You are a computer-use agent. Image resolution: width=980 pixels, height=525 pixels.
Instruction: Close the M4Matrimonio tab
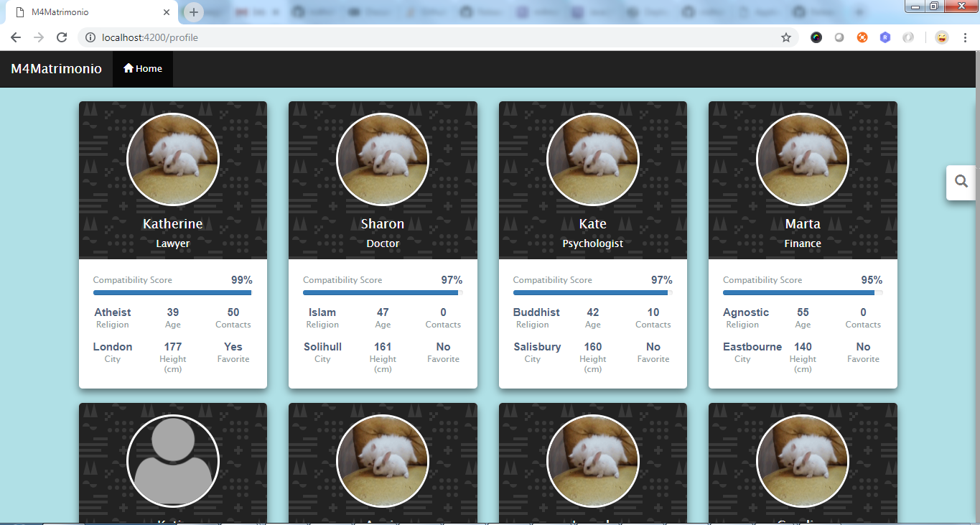point(167,12)
